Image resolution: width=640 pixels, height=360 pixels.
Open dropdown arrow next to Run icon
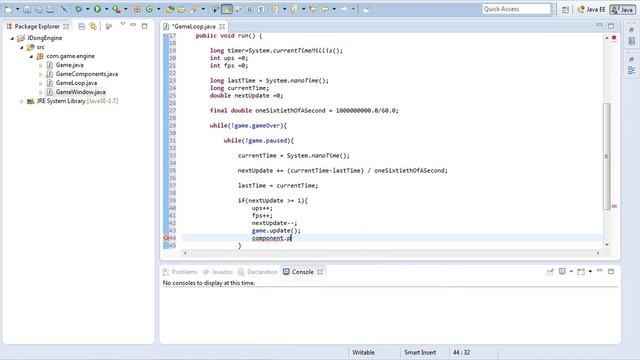point(107,9)
